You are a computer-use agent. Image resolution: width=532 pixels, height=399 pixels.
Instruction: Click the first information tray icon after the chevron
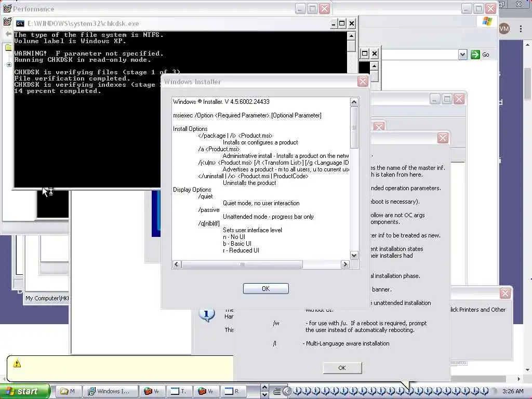297,391
